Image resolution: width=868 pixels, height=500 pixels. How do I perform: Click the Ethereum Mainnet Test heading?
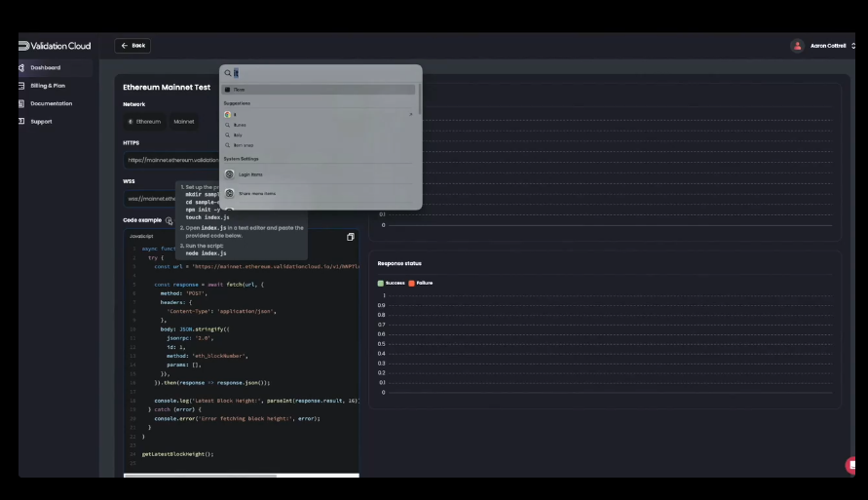(167, 88)
